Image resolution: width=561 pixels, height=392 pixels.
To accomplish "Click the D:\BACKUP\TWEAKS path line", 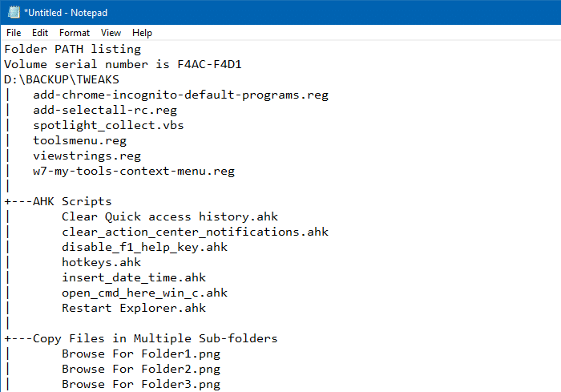I will pyautogui.click(x=62, y=80).
